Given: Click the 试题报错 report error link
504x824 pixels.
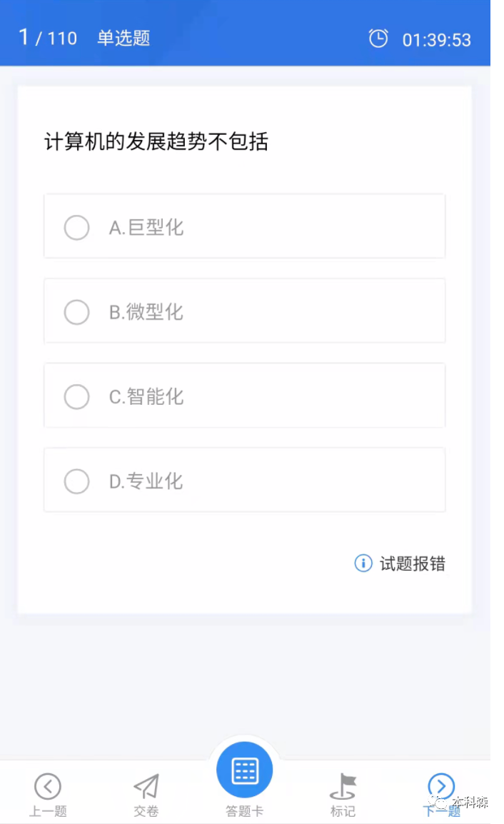Looking at the screenshot, I should click(x=412, y=563).
